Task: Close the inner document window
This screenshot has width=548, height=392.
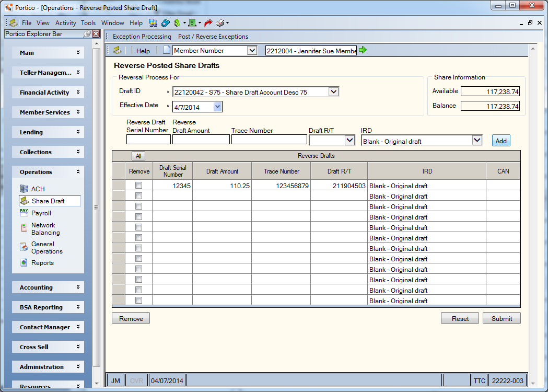Action: pos(539,22)
